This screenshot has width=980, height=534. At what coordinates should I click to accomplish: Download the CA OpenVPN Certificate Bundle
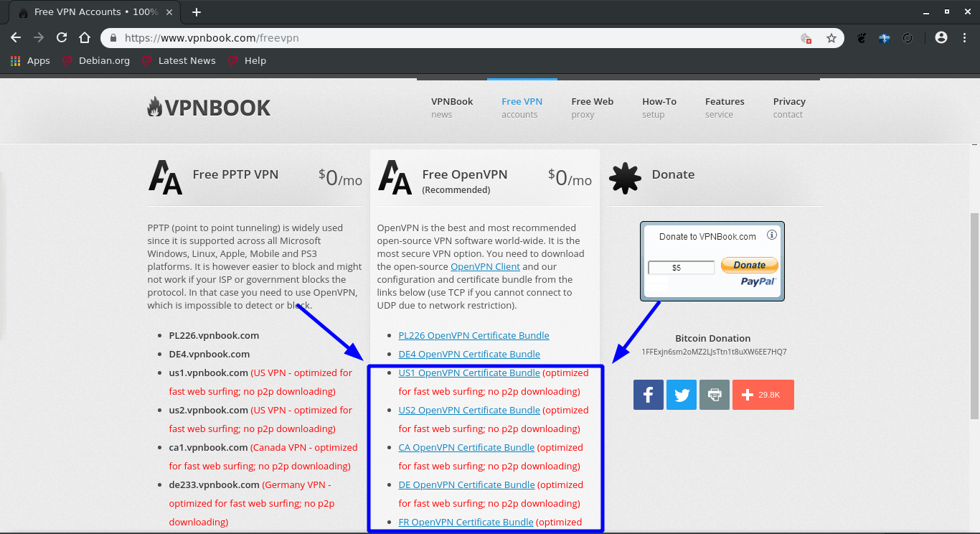point(466,447)
